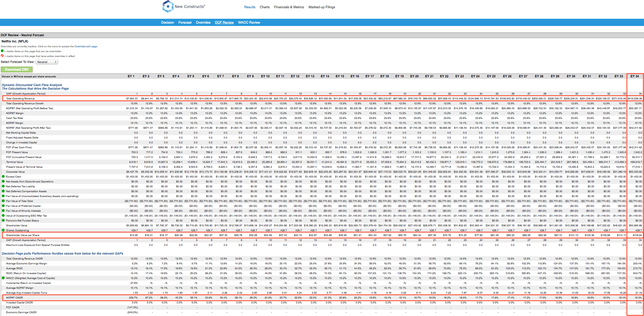Screen dimensions: 644x316
Task: Click the Netflix Inc. (NFLX) heading
Action: click(x=15, y=41)
